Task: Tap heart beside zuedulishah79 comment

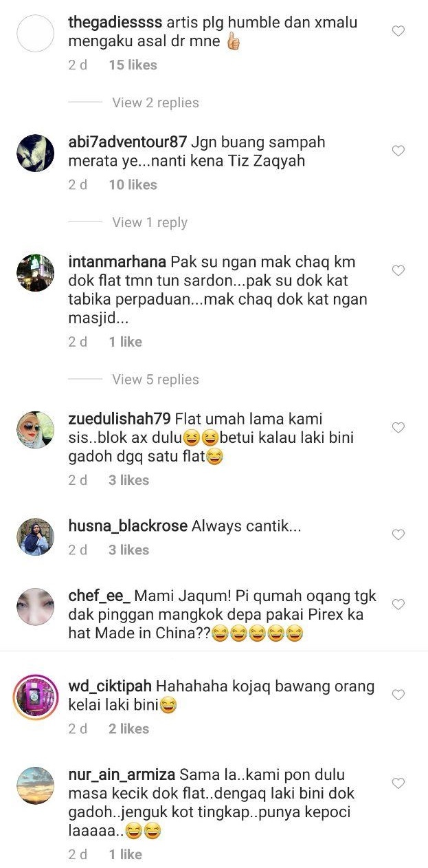Action: click(398, 428)
